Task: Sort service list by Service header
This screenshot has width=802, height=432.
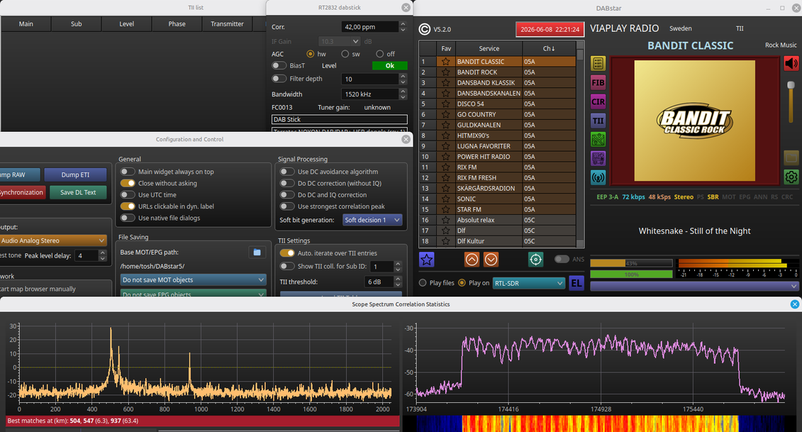Action: pyautogui.click(x=488, y=49)
